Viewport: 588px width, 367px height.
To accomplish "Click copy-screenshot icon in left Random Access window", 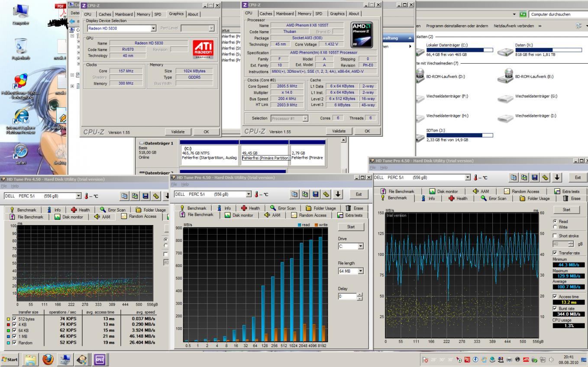I will point(135,196).
